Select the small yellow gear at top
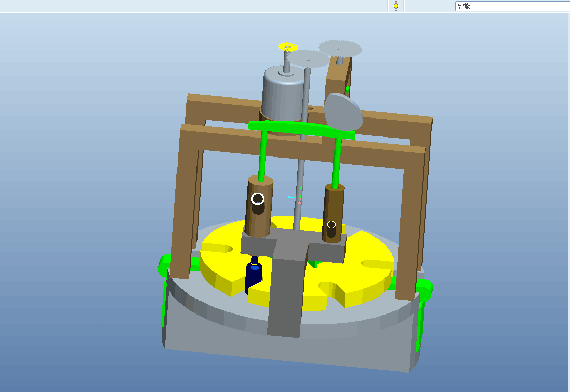The height and width of the screenshot is (392, 570). pyautogui.click(x=288, y=47)
